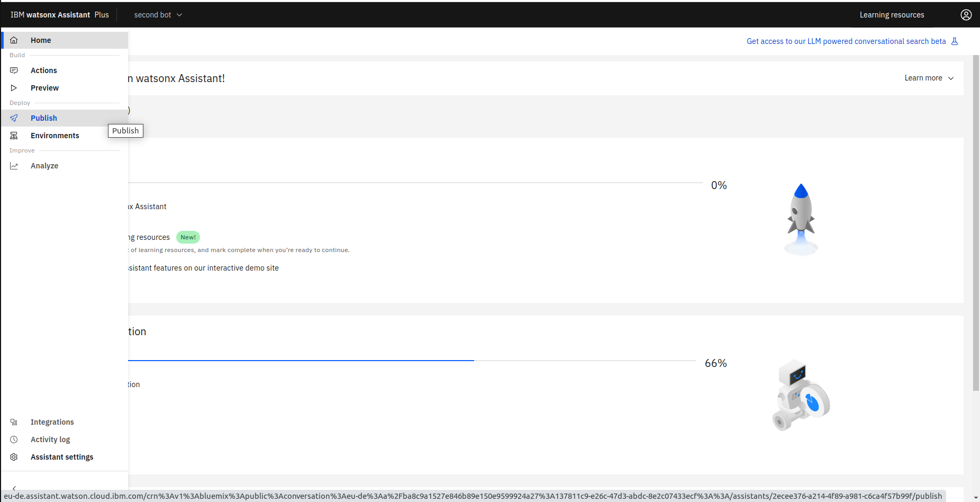
Task: Click the Environments icon in sidebar
Action: pyautogui.click(x=14, y=136)
